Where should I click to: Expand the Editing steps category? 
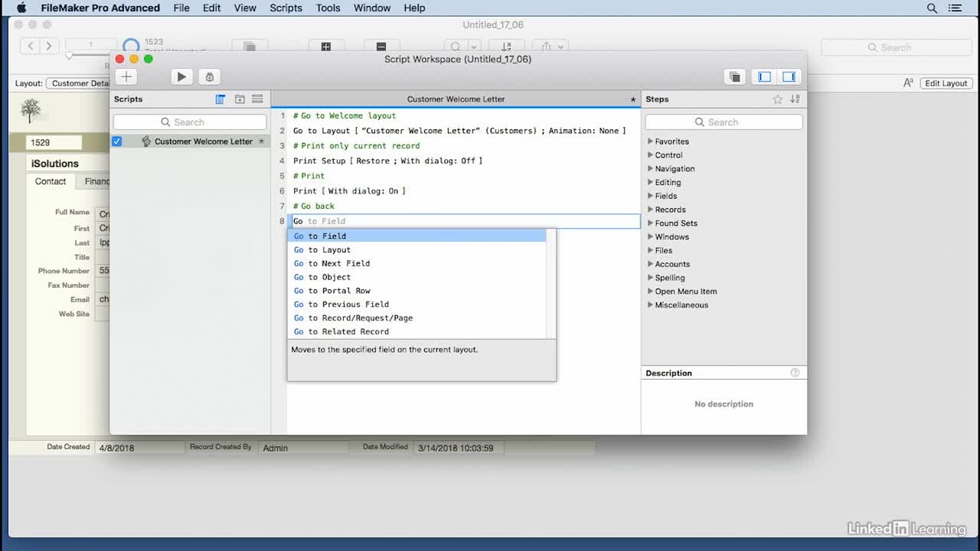click(x=651, y=182)
